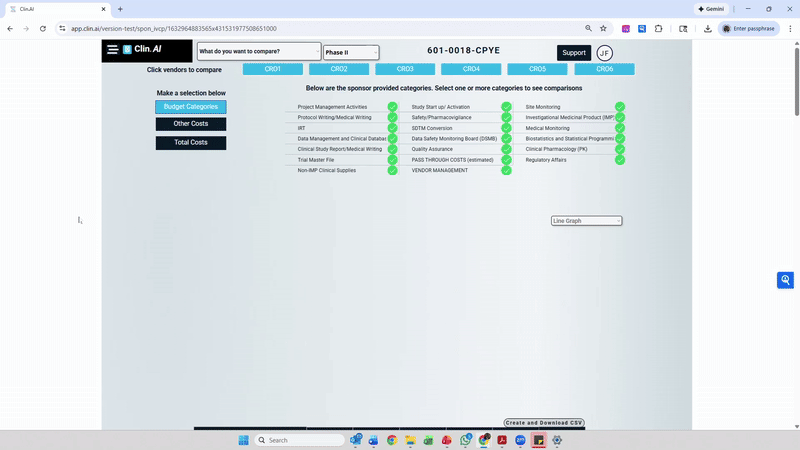Toggle Non-IMP Clinical Supplies checkmark
This screenshot has height=450, width=800.
[x=392, y=170]
